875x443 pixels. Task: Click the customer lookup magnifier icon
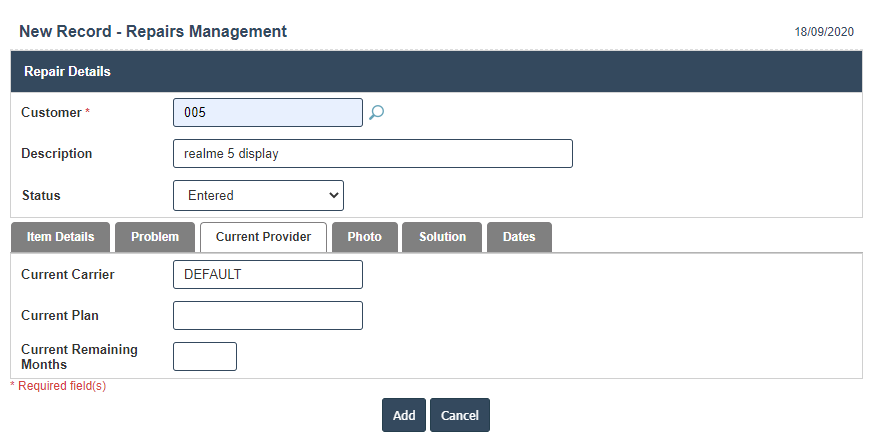click(x=376, y=113)
